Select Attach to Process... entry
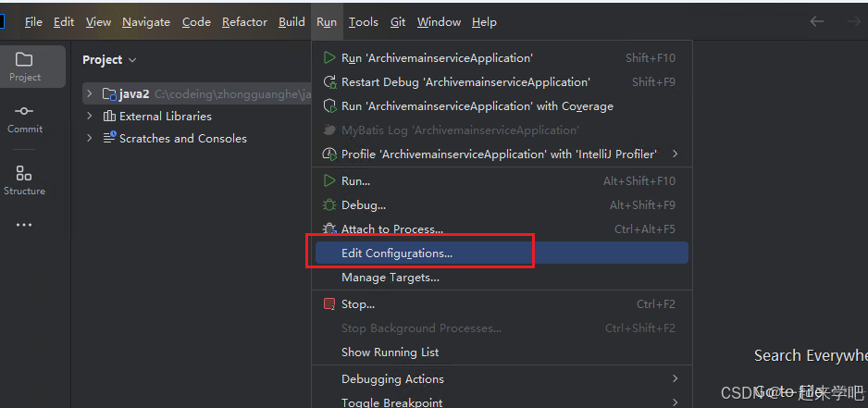 pos(502,229)
